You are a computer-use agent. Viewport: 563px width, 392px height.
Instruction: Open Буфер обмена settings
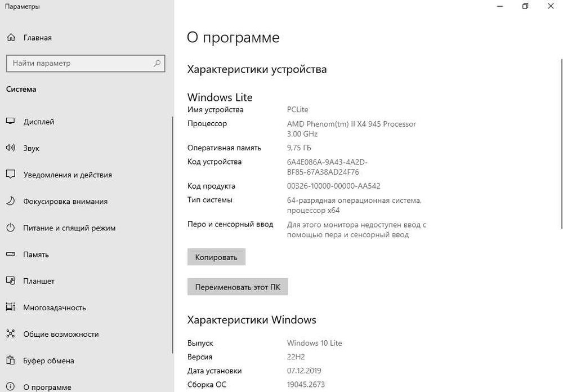tap(48, 361)
